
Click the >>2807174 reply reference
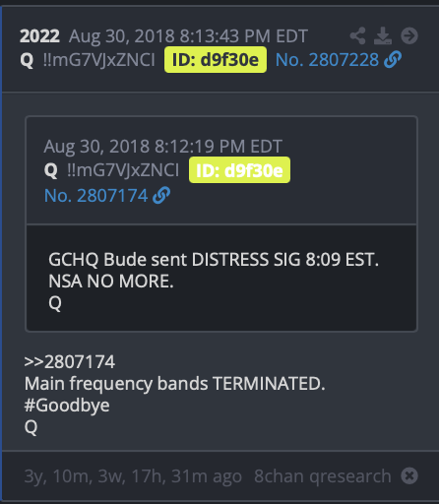point(70,362)
